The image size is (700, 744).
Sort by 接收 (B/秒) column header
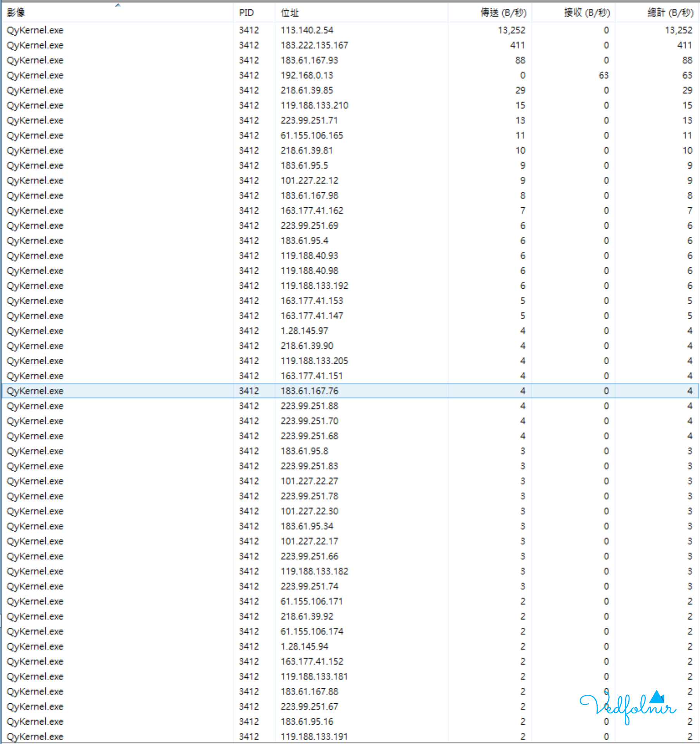click(573, 13)
